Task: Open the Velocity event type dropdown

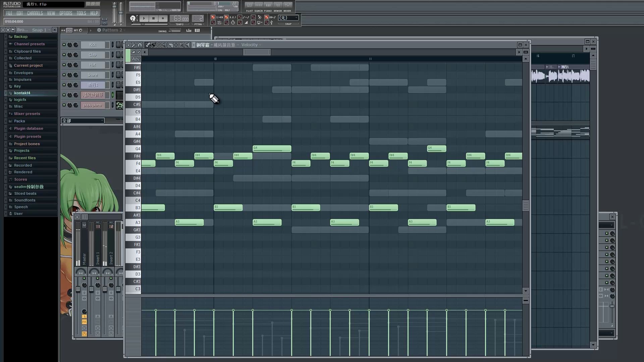Action: pos(251,45)
